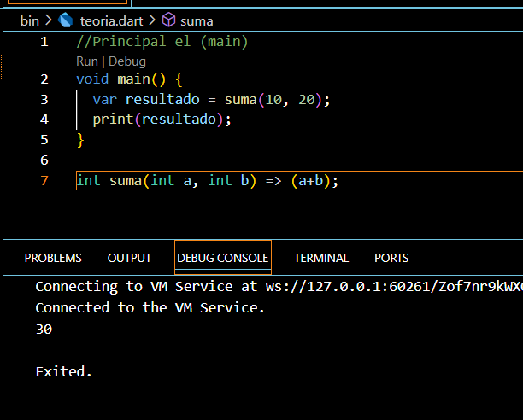Place cursor on the Principal el (main) comment
The width and height of the screenshot is (523, 420).
pyautogui.click(x=162, y=41)
